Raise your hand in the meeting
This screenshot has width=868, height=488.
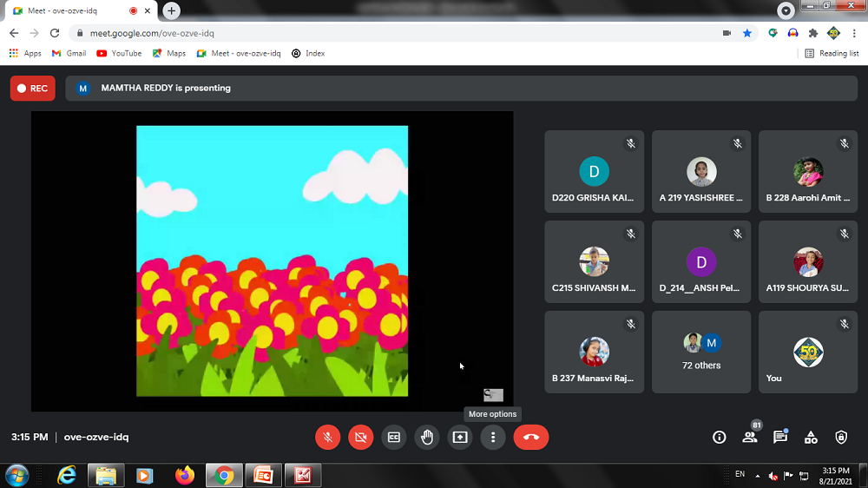click(427, 438)
